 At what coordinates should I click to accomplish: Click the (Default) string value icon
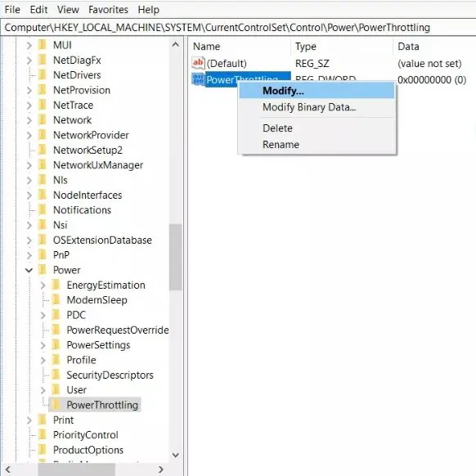tap(198, 63)
